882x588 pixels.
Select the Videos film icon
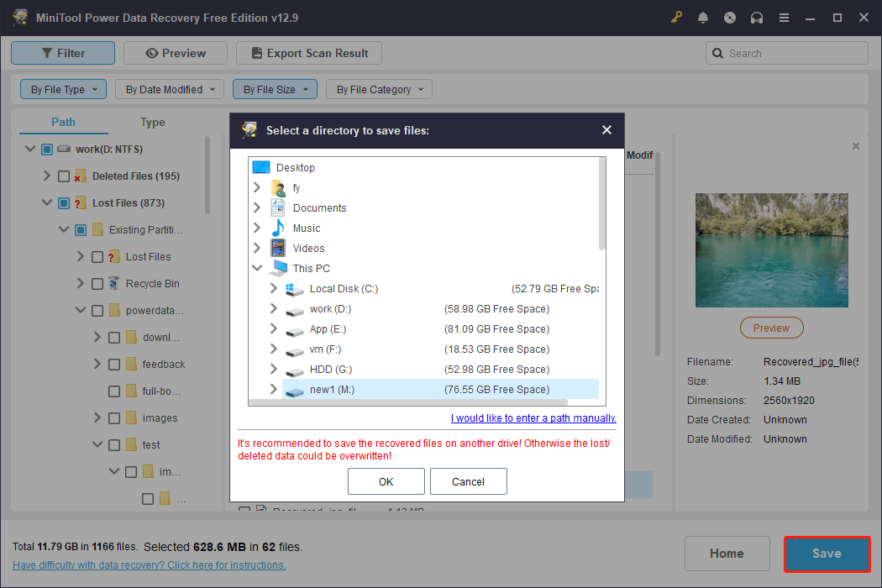(x=278, y=248)
